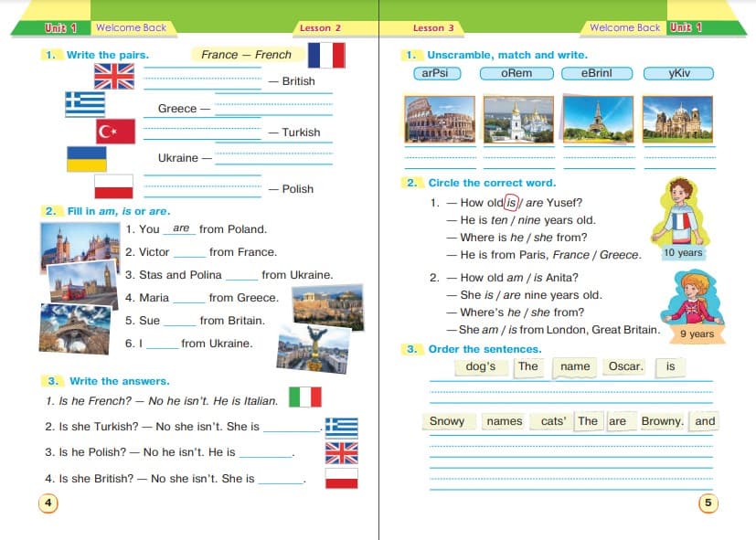Click the page number 5 badge
Viewport: 756px width, 540px height.
click(x=708, y=503)
